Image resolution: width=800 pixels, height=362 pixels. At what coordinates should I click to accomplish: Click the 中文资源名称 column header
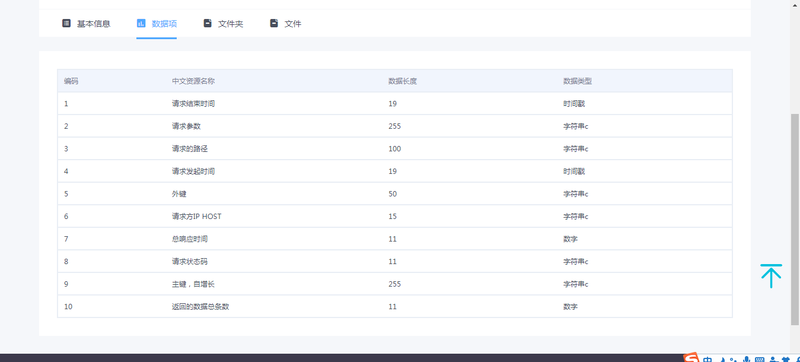pyautogui.click(x=190, y=81)
